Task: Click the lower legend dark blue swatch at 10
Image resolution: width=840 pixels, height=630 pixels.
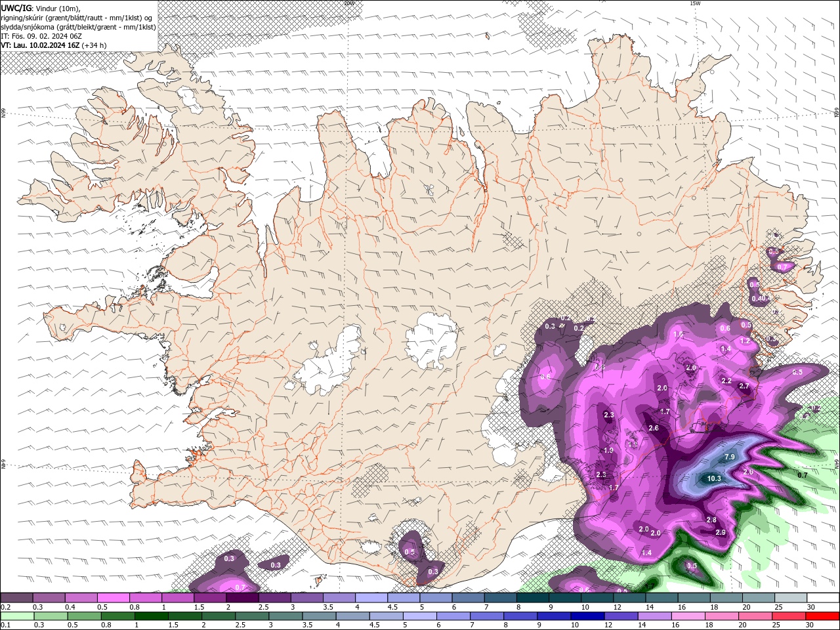Action: click(587, 616)
